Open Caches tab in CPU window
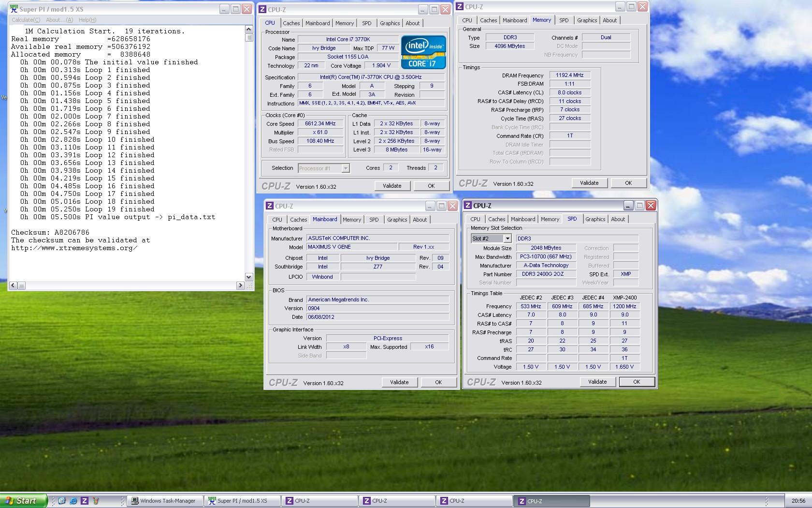 point(291,23)
